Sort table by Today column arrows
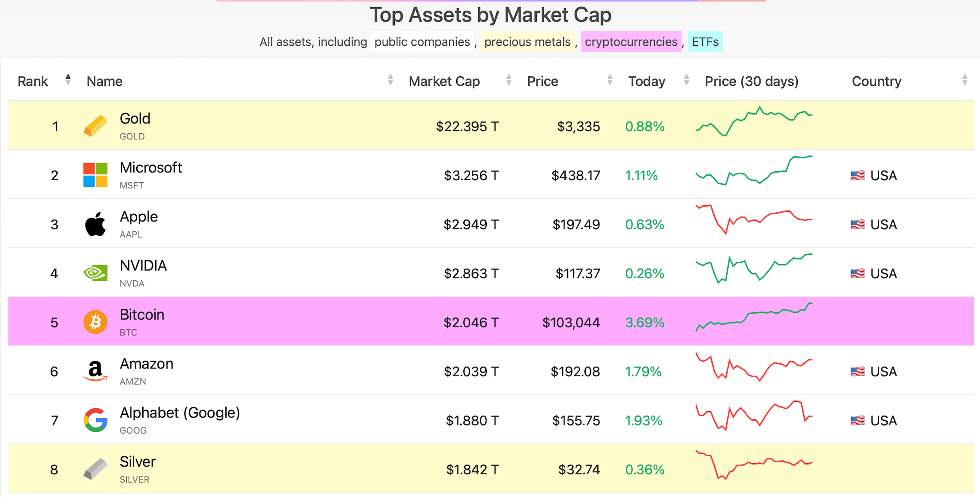The image size is (980, 497). (686, 80)
